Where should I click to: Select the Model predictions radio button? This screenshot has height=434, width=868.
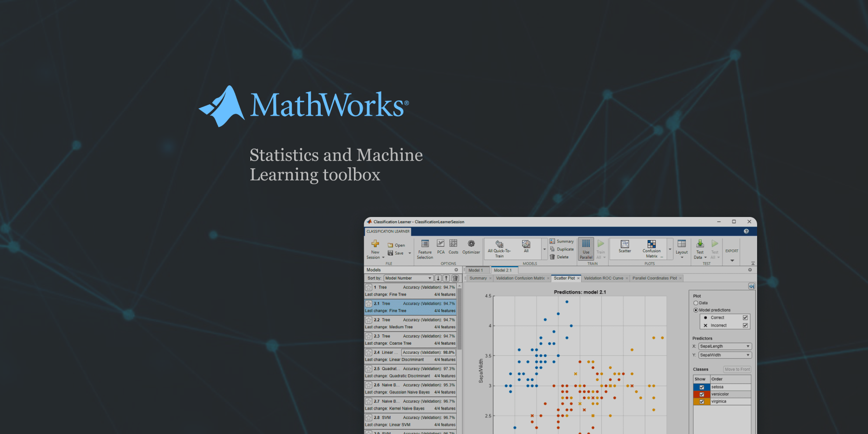coord(696,310)
